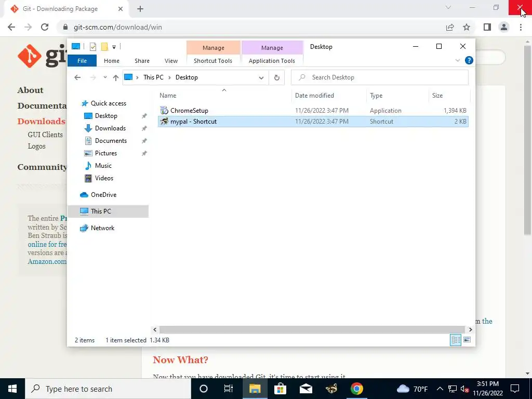This screenshot has width=532, height=399.
Task: Click Chrome back navigation arrow
Action: point(11,27)
